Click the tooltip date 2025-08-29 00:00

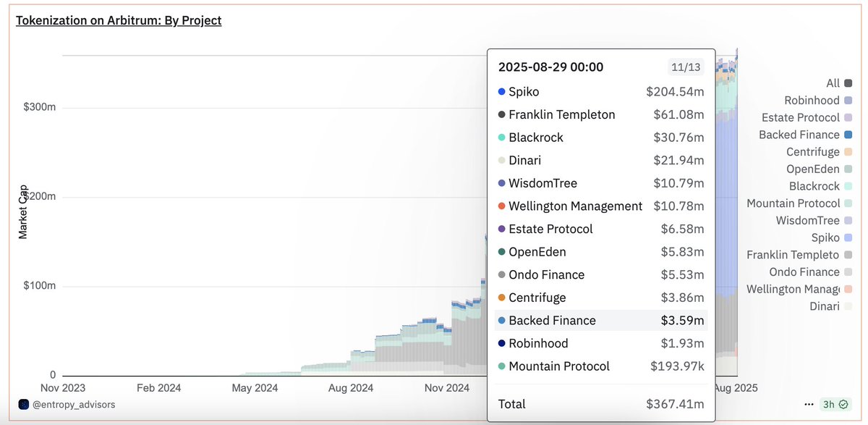[x=551, y=67]
